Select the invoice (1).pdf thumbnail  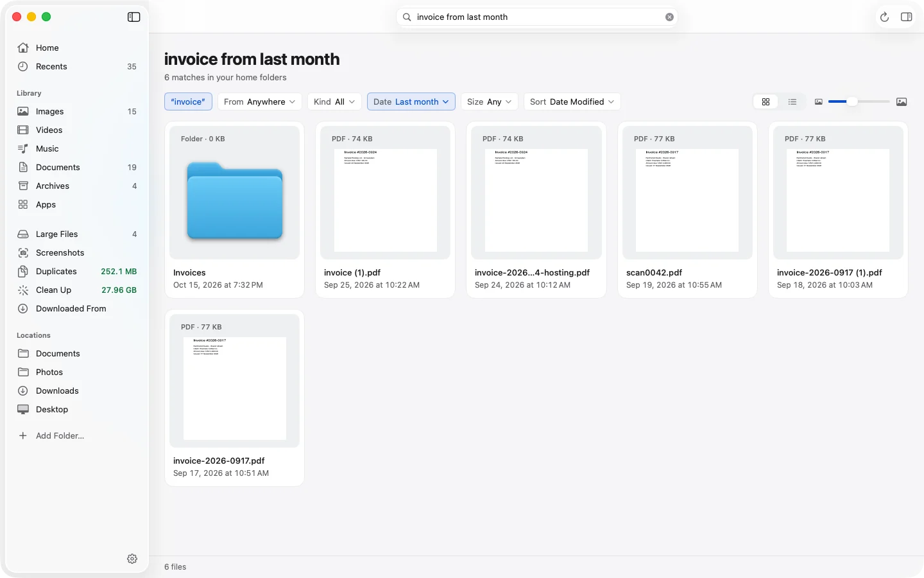point(386,193)
